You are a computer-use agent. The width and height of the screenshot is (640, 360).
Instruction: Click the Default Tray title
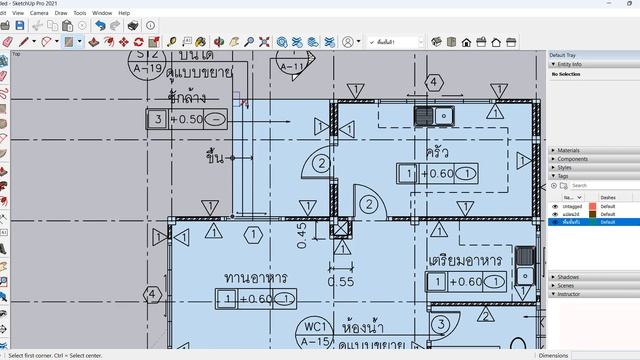562,55
